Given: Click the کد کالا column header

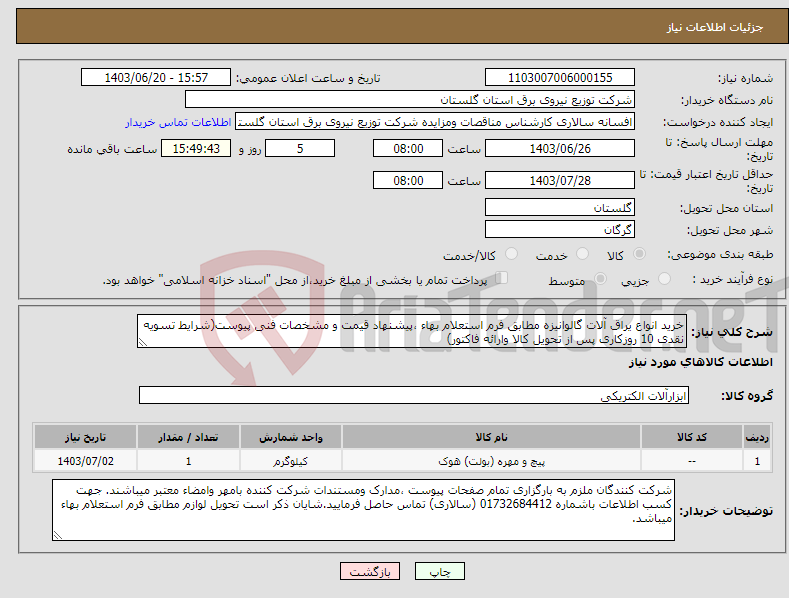Looking at the screenshot, I should tap(692, 437).
